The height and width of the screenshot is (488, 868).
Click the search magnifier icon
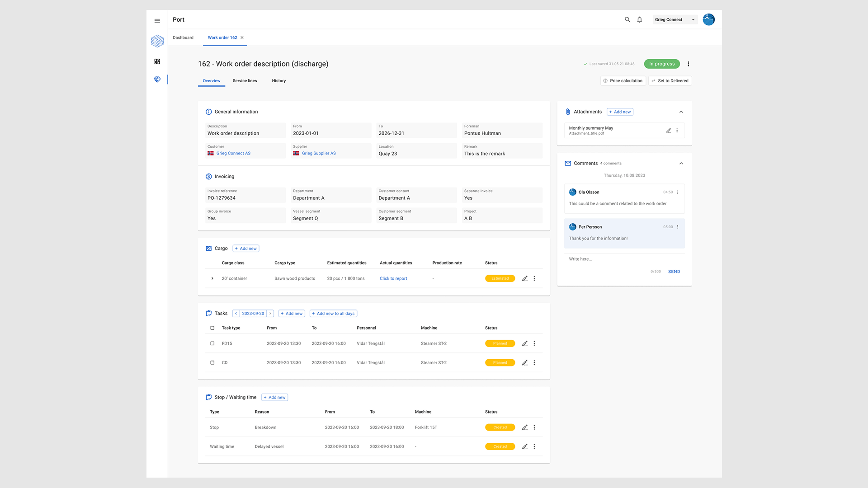(627, 19)
